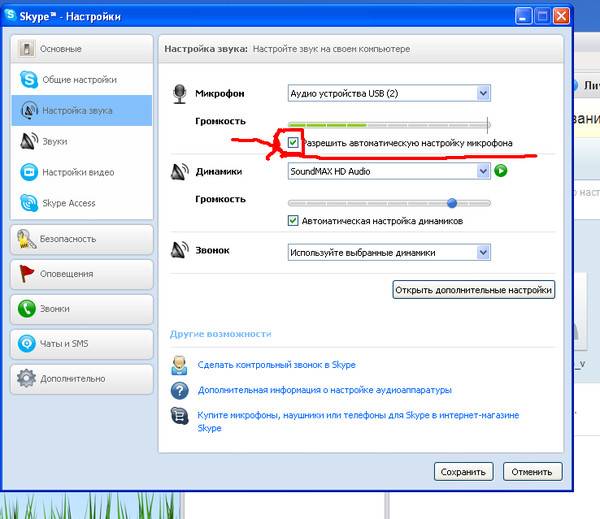Click the microphone Громкость level bar

point(389,125)
